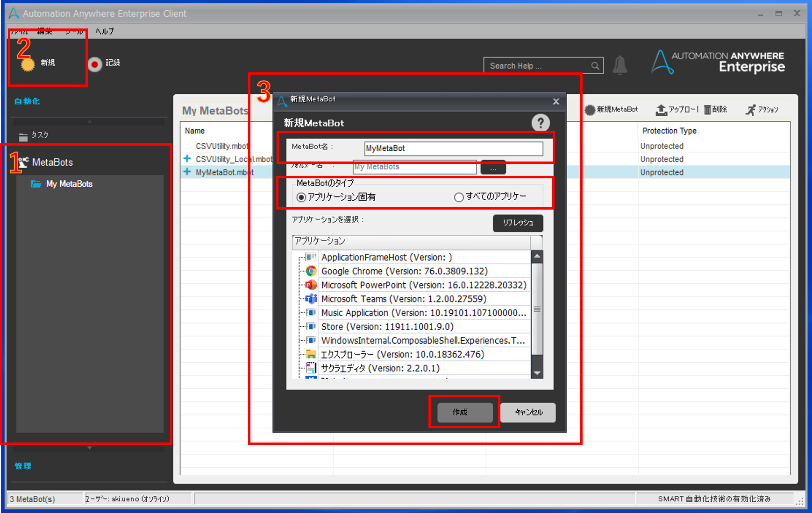The height and width of the screenshot is (513, 812).
Task: Open the 管理 section in sidebar
Action: click(23, 466)
